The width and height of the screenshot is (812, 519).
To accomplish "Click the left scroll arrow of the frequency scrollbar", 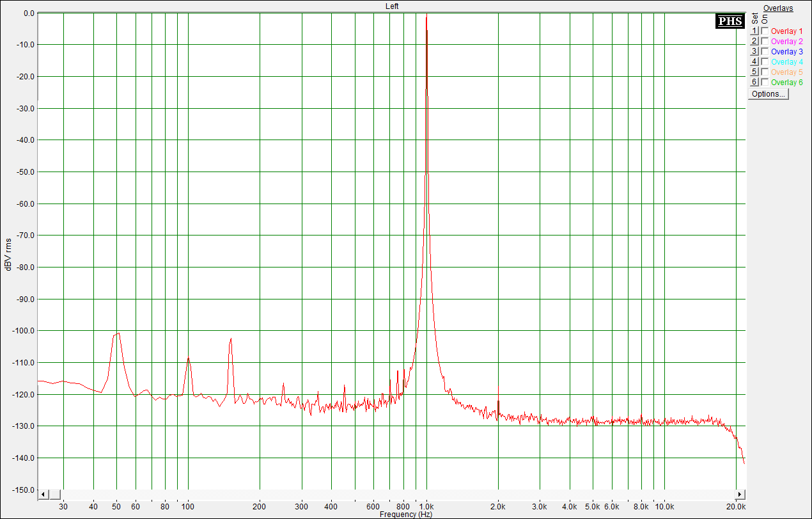I will 43,495.
